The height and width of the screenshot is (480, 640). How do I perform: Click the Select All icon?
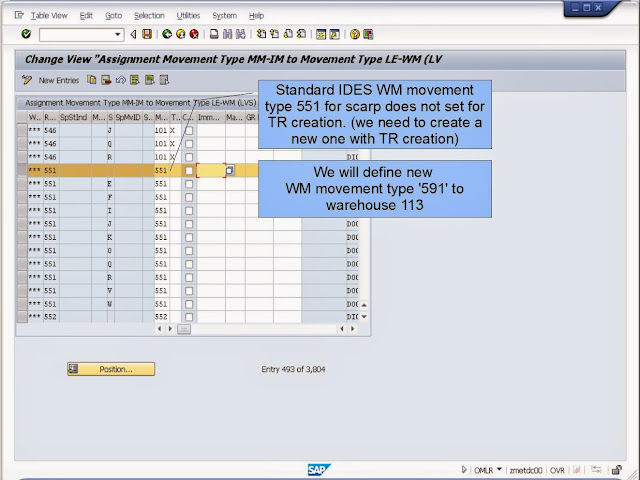click(x=135, y=80)
